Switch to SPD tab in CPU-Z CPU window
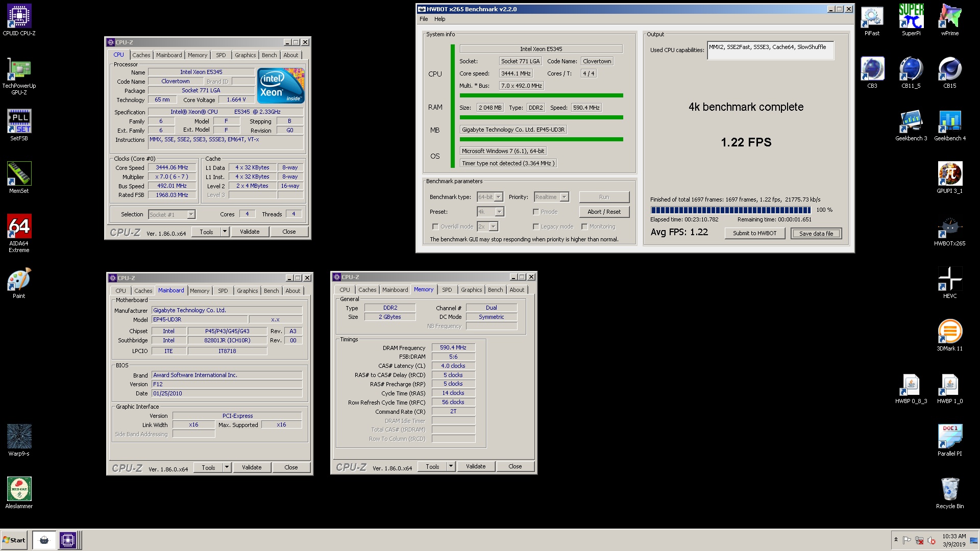The height and width of the screenshot is (551, 980). pyautogui.click(x=220, y=55)
